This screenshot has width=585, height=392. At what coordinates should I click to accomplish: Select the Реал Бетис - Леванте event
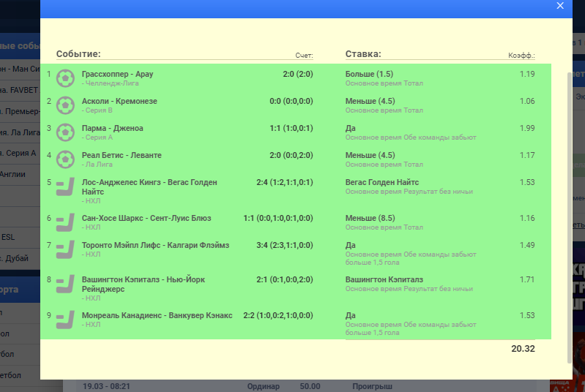[x=122, y=155]
